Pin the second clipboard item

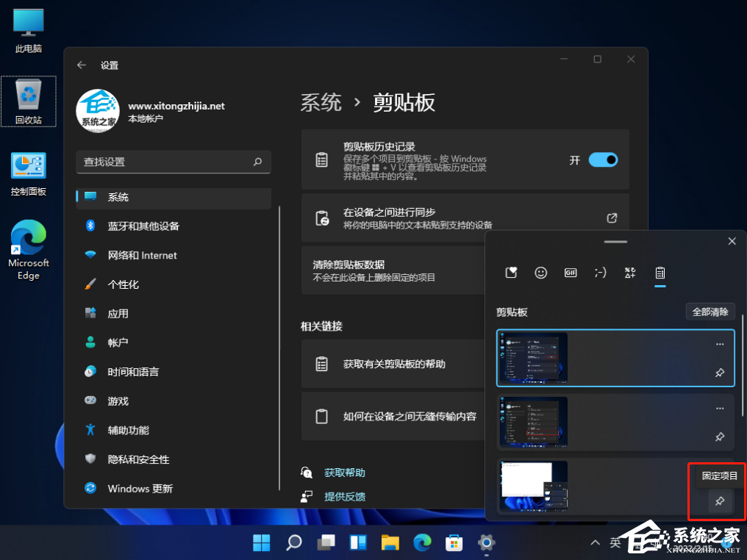pyautogui.click(x=720, y=437)
